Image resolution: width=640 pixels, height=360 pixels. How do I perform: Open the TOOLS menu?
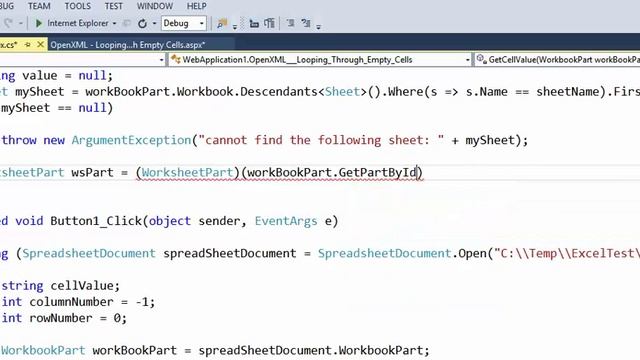[x=78, y=6]
